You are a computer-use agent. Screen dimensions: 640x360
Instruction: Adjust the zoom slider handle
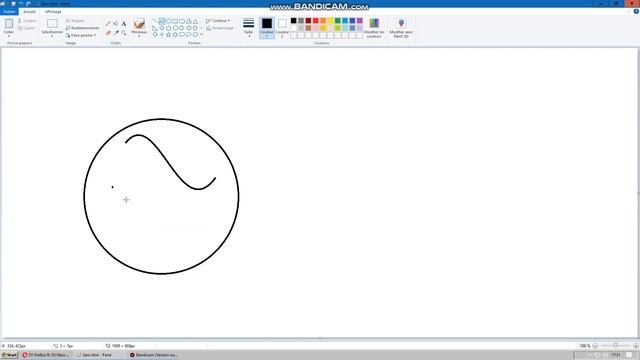pyautogui.click(x=616, y=346)
